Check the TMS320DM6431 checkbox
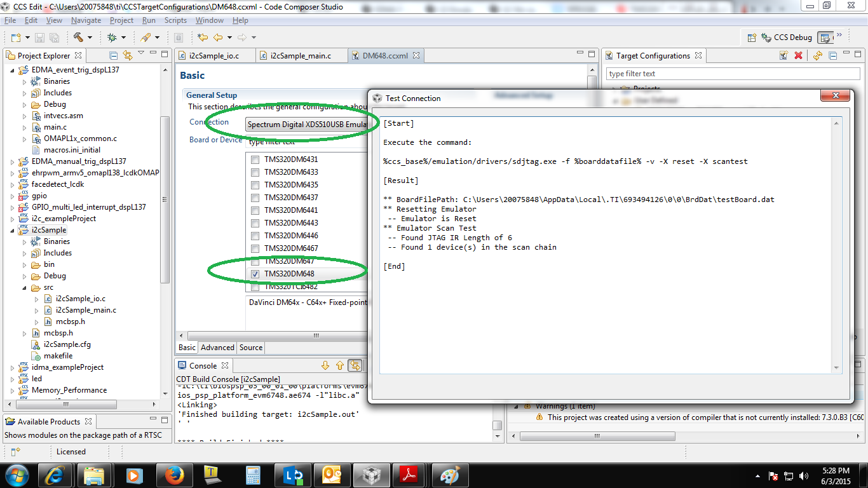The height and width of the screenshot is (488, 868). [x=255, y=159]
